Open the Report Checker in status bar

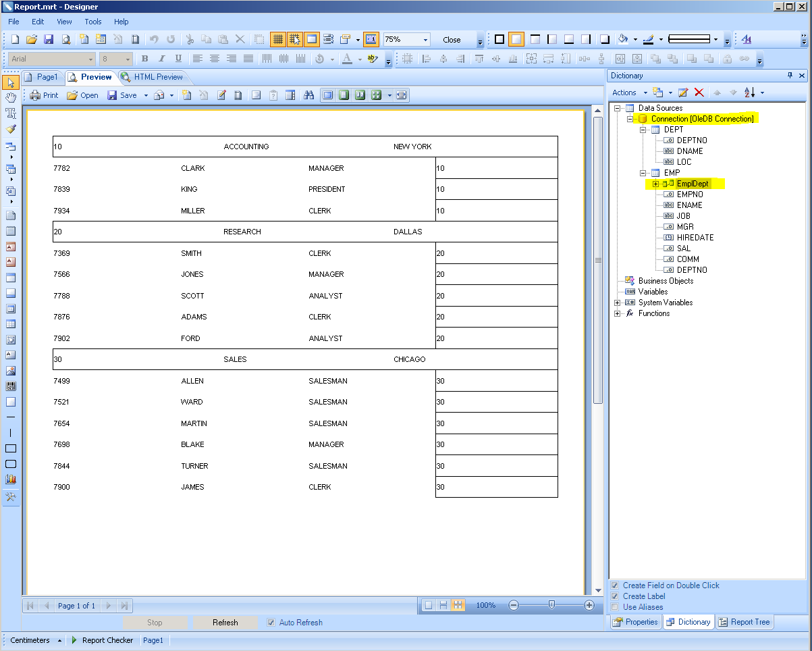[x=102, y=640]
